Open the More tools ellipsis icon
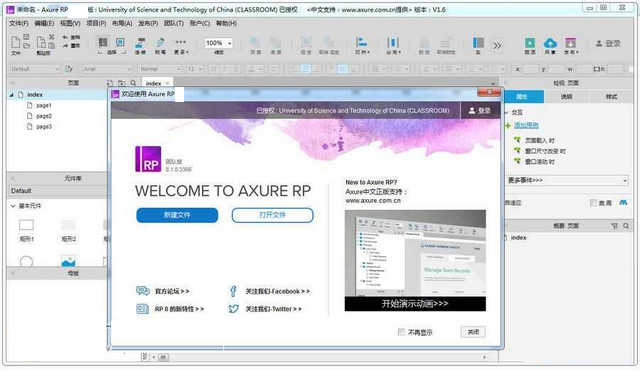Screen dimensions: 640x370 coord(181,42)
